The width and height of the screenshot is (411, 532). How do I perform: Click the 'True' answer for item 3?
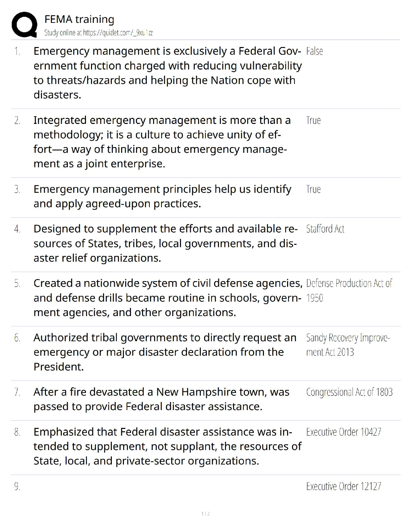click(313, 189)
